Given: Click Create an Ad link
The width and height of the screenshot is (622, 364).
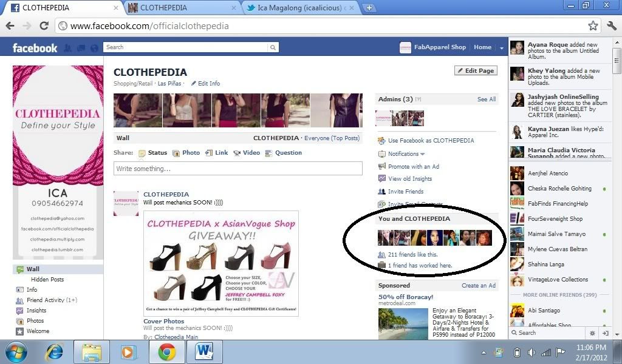Looking at the screenshot, I should [x=479, y=286].
